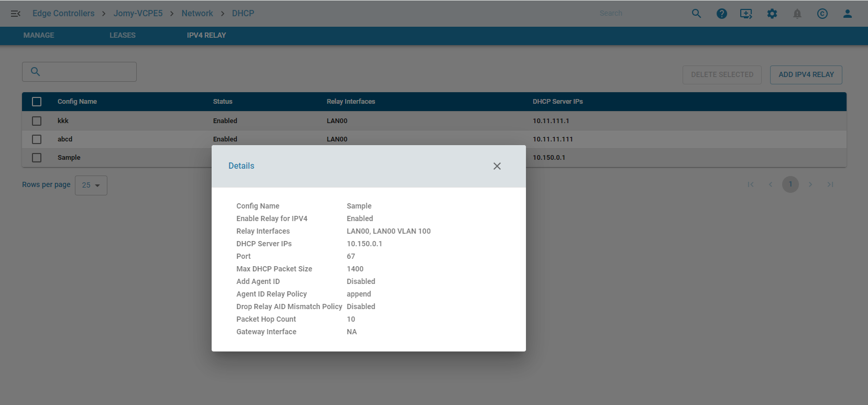The height and width of the screenshot is (405, 868).
Task: Check the box for kkk row
Action: 37,121
